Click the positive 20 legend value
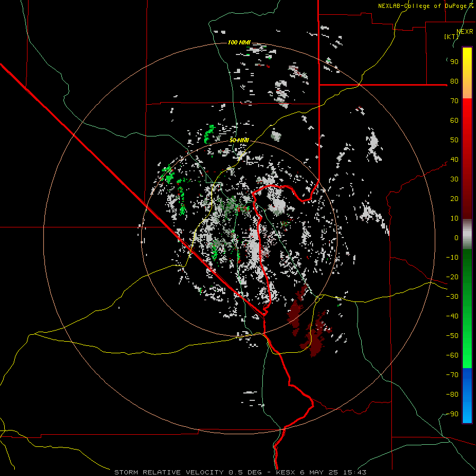Viewport: 476px width, 476px height. click(454, 198)
